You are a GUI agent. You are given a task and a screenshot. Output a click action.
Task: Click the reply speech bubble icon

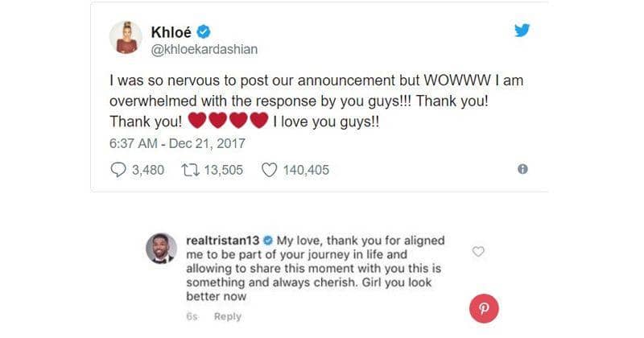tap(116, 170)
